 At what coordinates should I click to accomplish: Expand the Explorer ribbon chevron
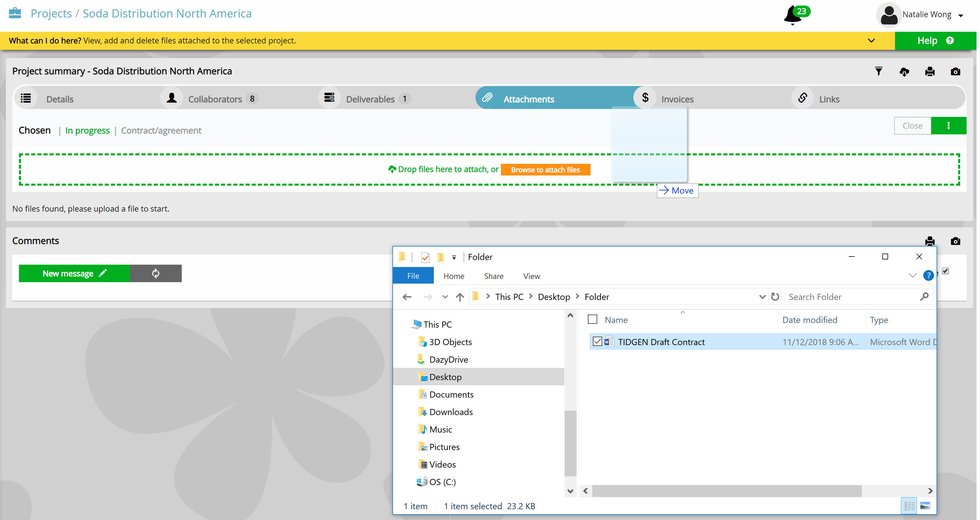(912, 275)
